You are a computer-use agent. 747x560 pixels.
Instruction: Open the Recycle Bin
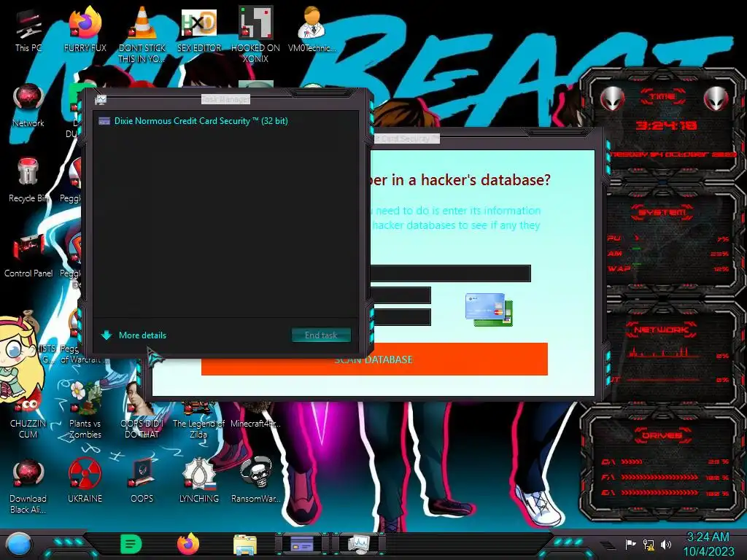(x=28, y=180)
